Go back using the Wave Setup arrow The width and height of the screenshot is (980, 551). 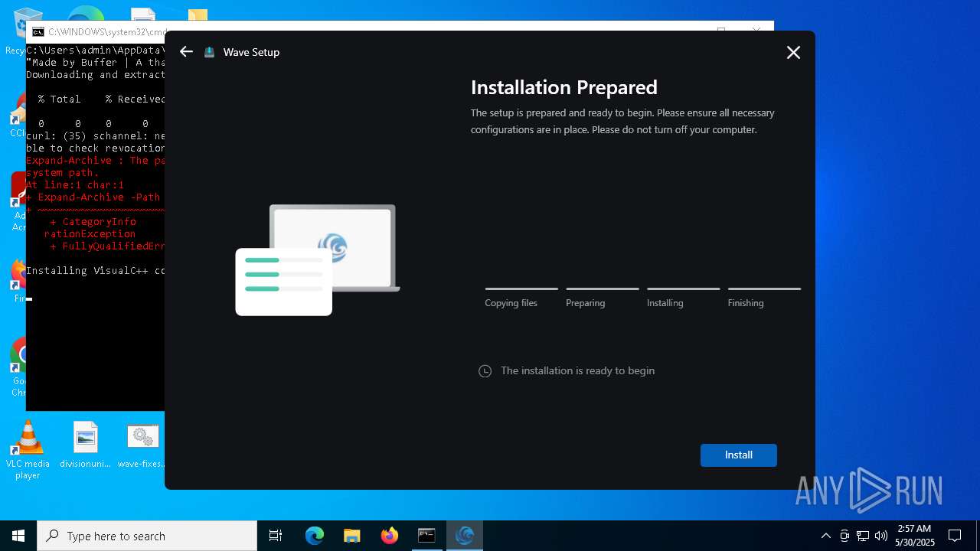pos(186,52)
